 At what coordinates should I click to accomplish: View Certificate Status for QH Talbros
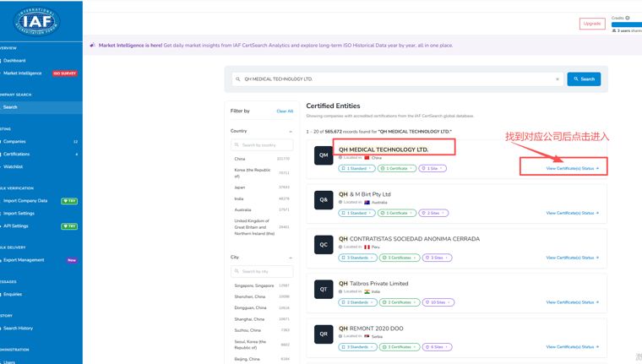coord(573,302)
